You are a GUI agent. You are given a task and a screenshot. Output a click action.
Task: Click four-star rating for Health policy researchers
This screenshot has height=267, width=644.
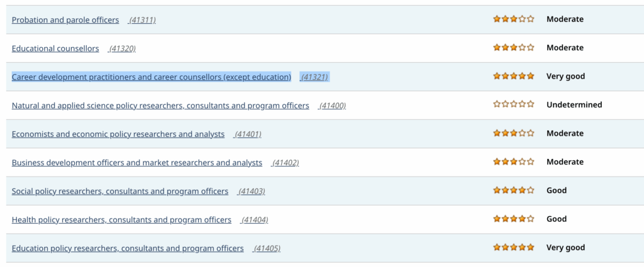pyautogui.click(x=514, y=219)
